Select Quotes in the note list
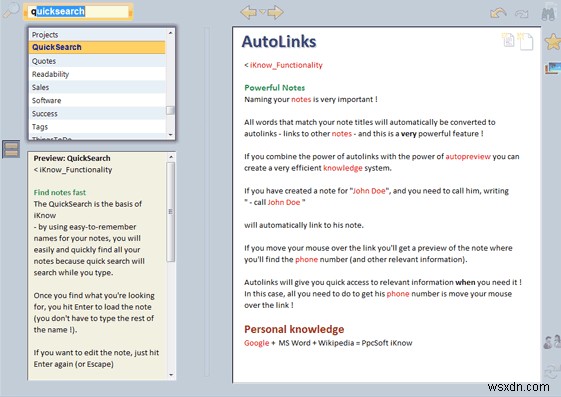Viewport: 561px width, 397px height. coord(97,61)
